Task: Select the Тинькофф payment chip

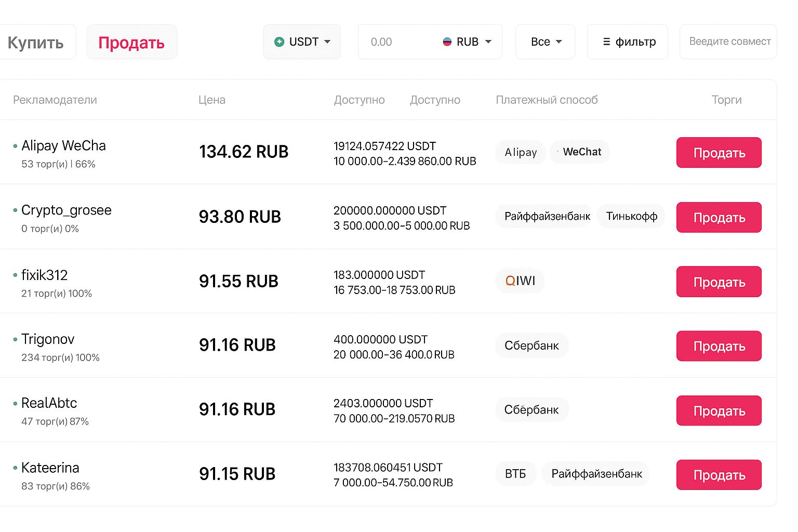Action: pos(631,216)
